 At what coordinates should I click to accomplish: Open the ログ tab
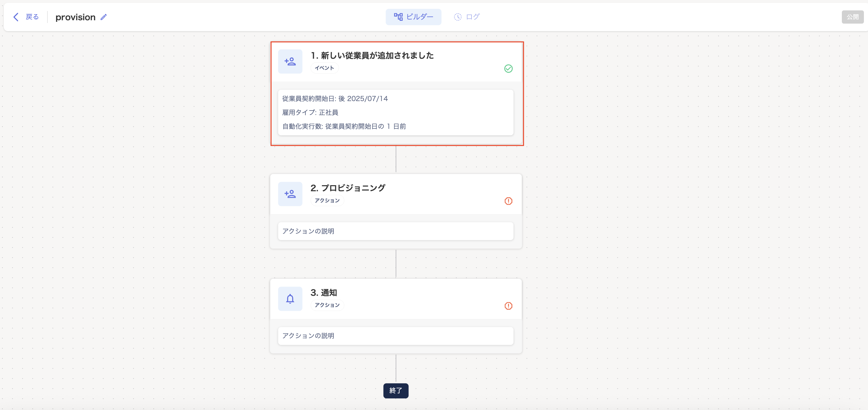(467, 17)
